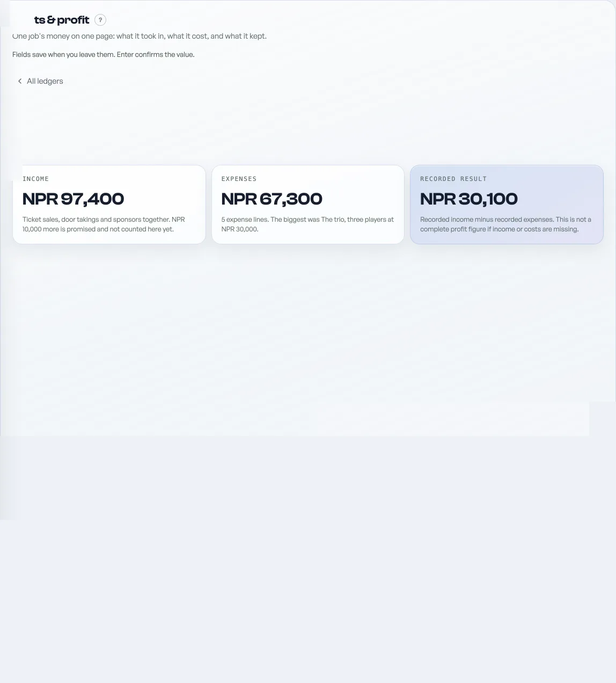Viewport: 616px width, 683px height.
Task: Click the NPR 30,000 trio cost text
Action: click(x=240, y=229)
